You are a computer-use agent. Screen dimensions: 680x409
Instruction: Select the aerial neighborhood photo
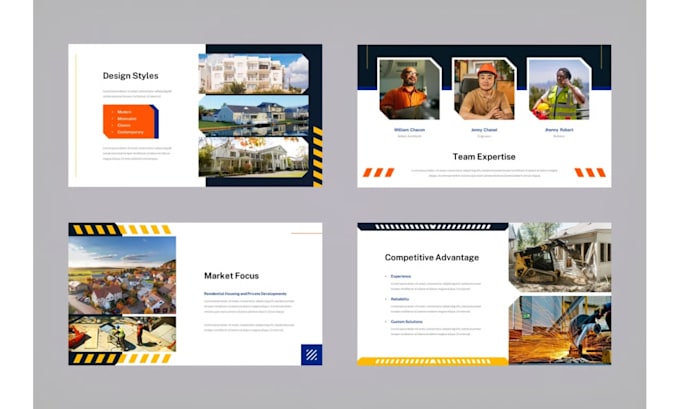122,275
